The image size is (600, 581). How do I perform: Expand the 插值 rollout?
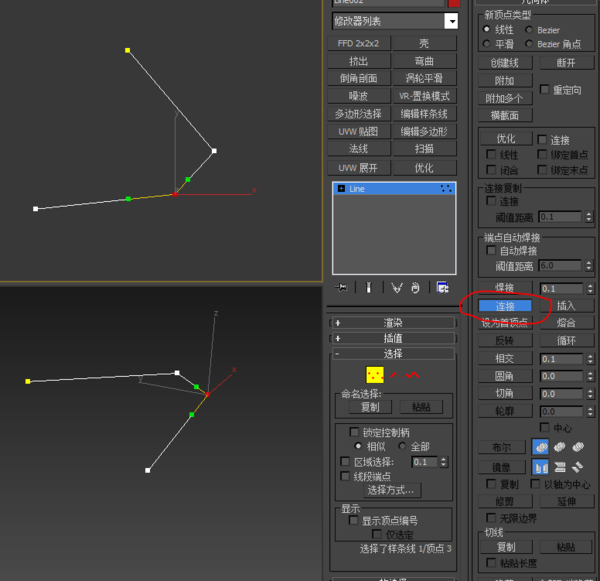point(393,338)
